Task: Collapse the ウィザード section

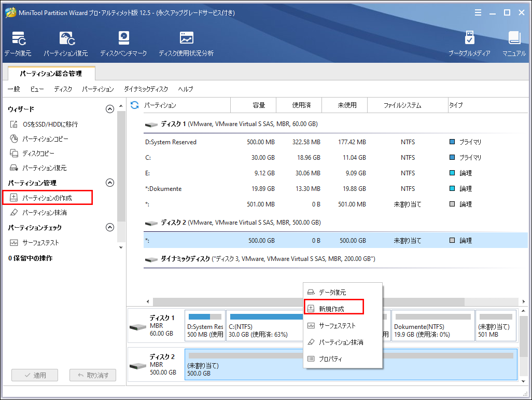Action: tap(109, 109)
